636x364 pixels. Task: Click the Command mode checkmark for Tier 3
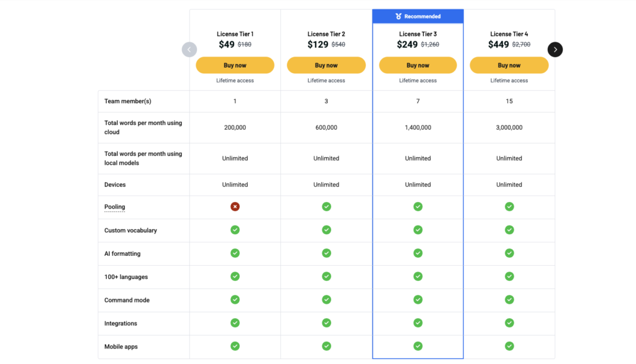[418, 299]
